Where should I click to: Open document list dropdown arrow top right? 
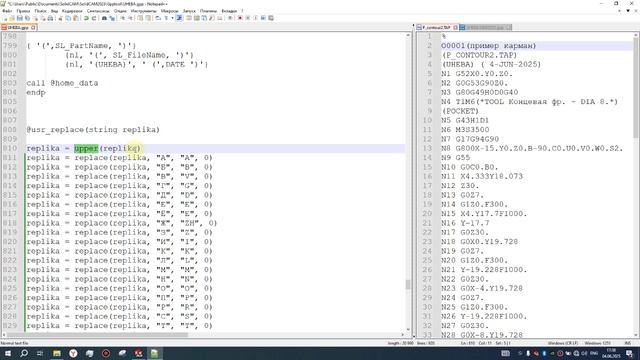point(628,11)
